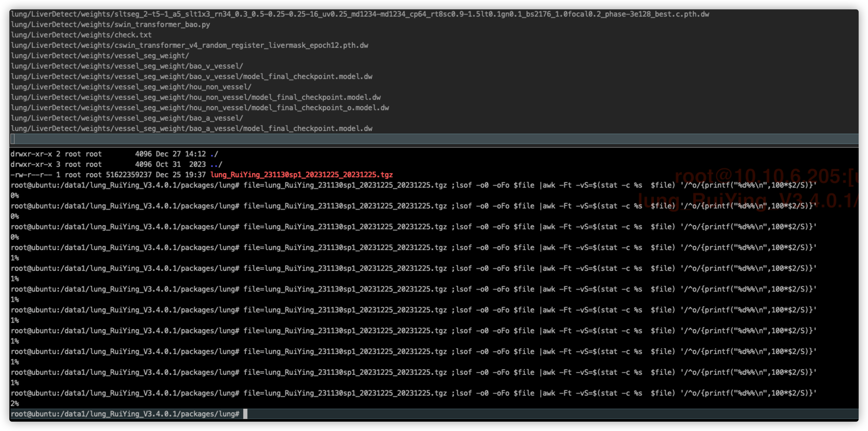Select the bao_a_vessel/ directory line

point(127,119)
